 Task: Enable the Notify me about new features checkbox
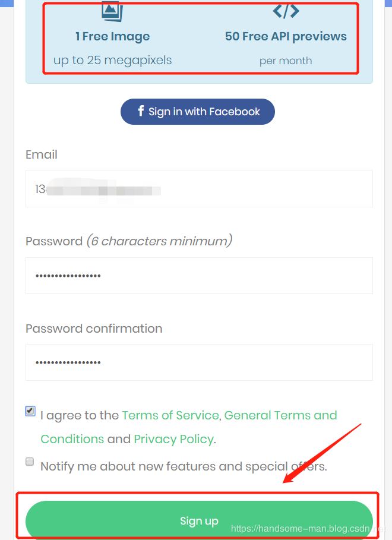[30, 462]
